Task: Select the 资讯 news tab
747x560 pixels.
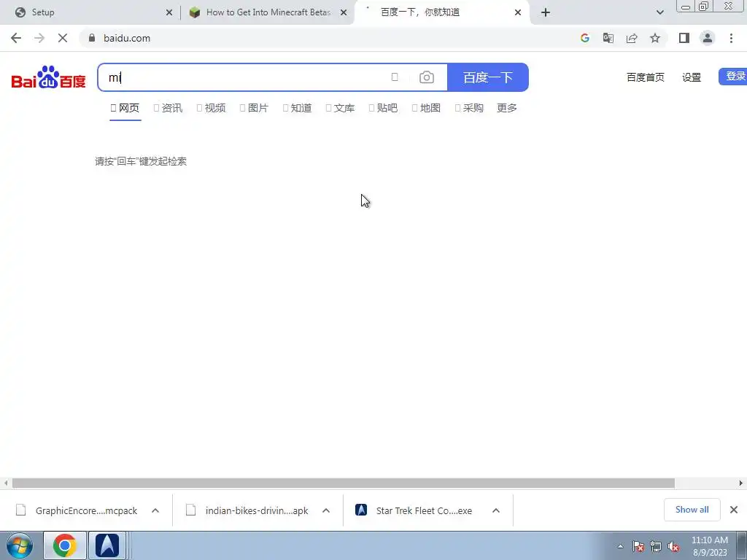Action: click(x=169, y=108)
